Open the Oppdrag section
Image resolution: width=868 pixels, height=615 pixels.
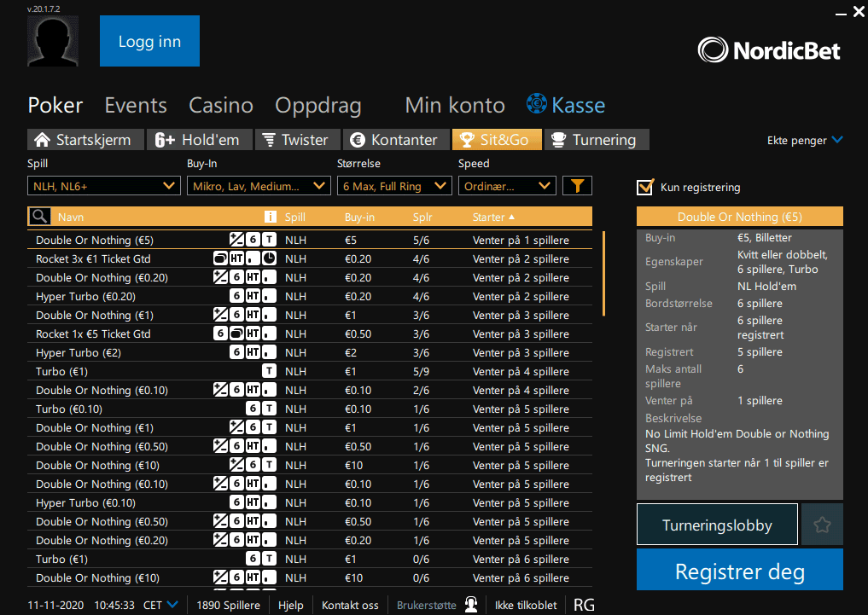tap(318, 106)
